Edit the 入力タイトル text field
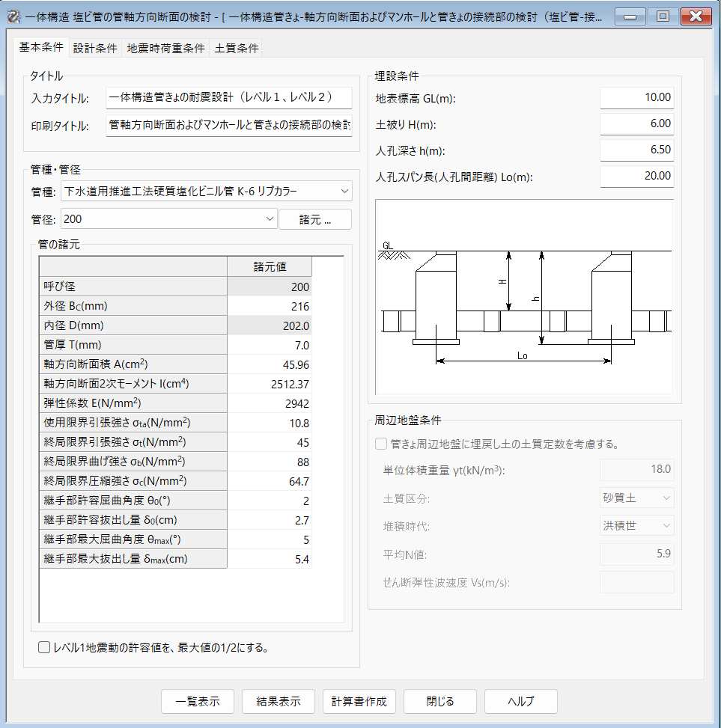Image resolution: width=721 pixels, height=728 pixels. [228, 97]
